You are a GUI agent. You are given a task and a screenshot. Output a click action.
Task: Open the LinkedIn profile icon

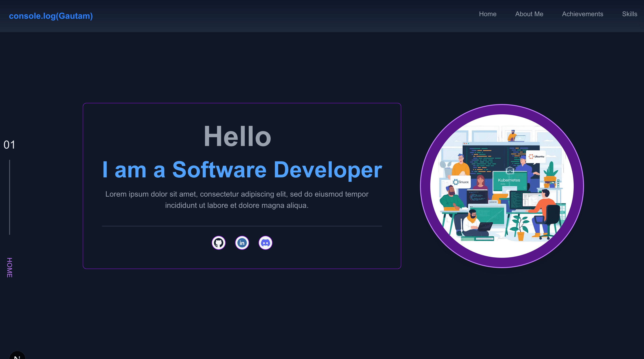coord(242,243)
